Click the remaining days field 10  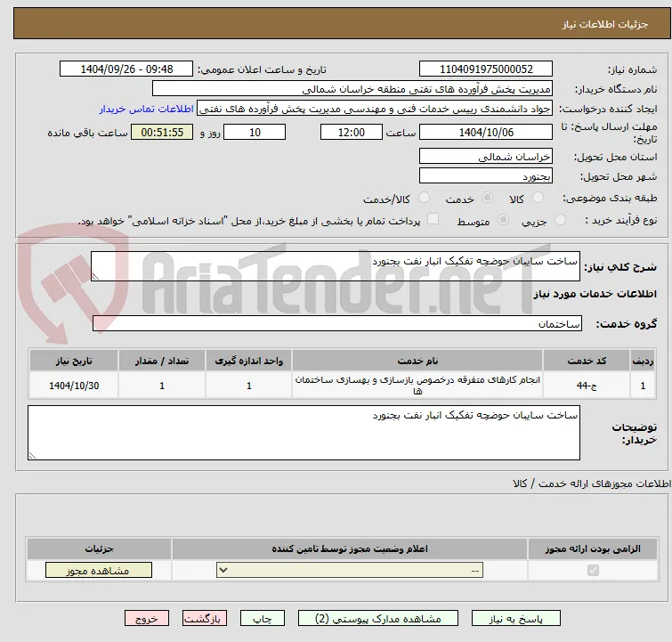point(255,132)
